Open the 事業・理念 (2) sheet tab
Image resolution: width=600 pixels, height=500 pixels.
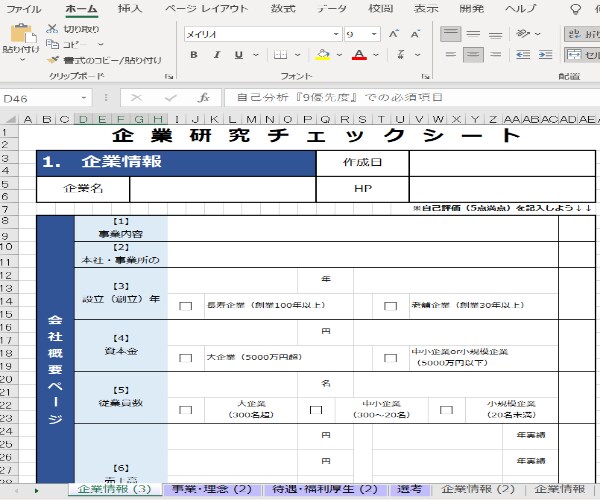point(212,489)
